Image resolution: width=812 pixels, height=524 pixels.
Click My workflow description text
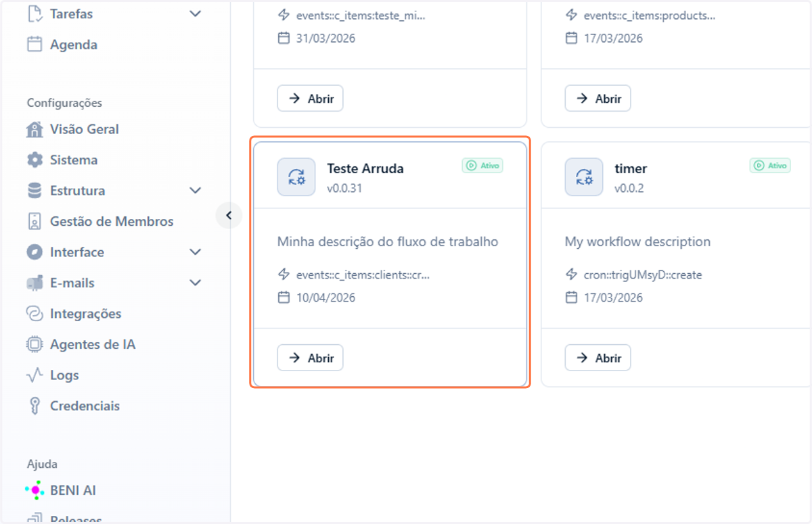pyautogui.click(x=637, y=241)
